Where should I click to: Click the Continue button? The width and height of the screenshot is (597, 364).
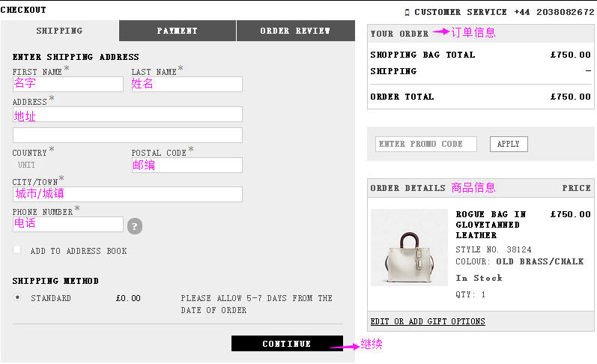click(287, 344)
